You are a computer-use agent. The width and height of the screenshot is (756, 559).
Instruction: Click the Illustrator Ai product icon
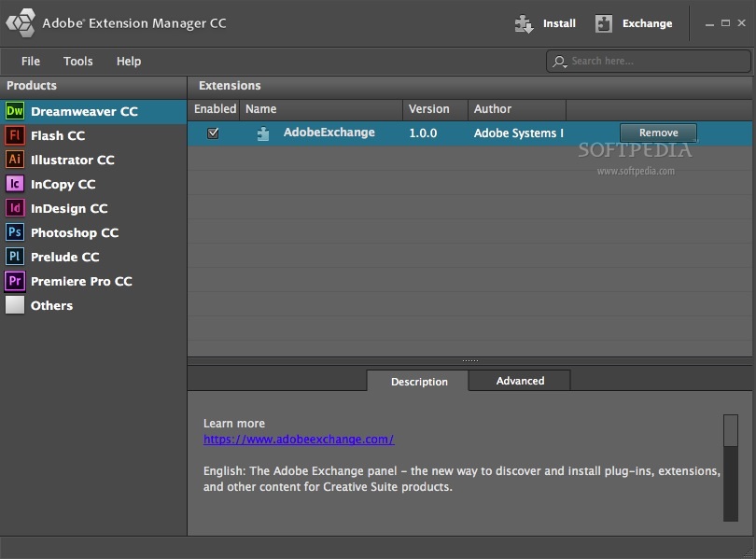(x=14, y=160)
